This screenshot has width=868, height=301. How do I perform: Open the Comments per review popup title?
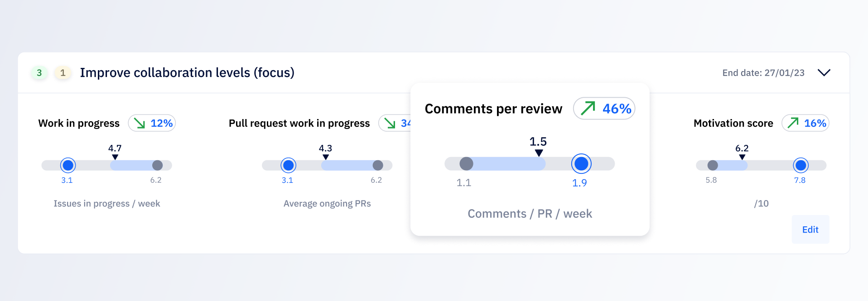click(493, 108)
